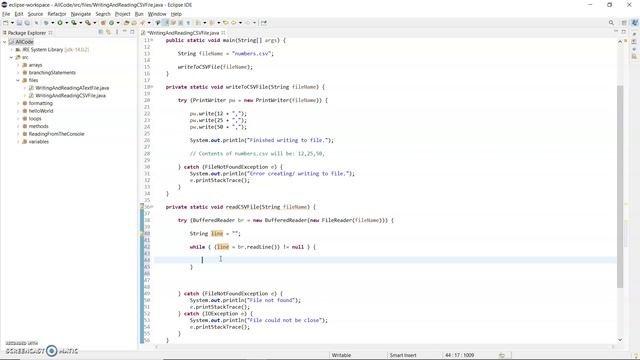The width and height of the screenshot is (640, 360).
Task: Toggle Show Whitespace Characters
Action: tap(188, 23)
